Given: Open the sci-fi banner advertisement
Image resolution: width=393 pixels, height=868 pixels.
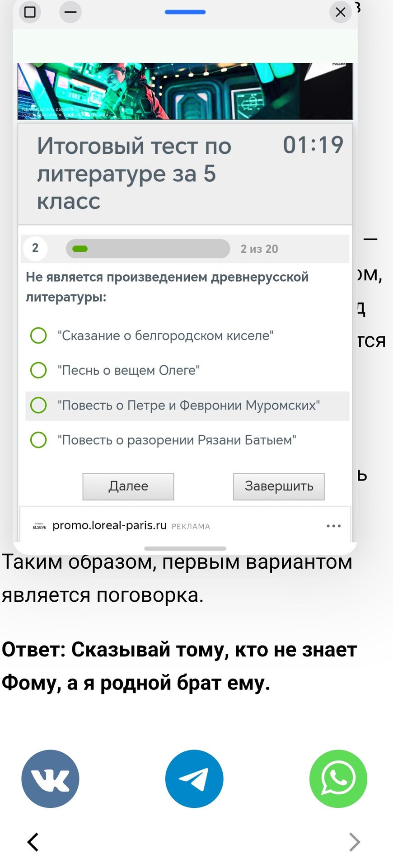Looking at the screenshot, I should (185, 91).
